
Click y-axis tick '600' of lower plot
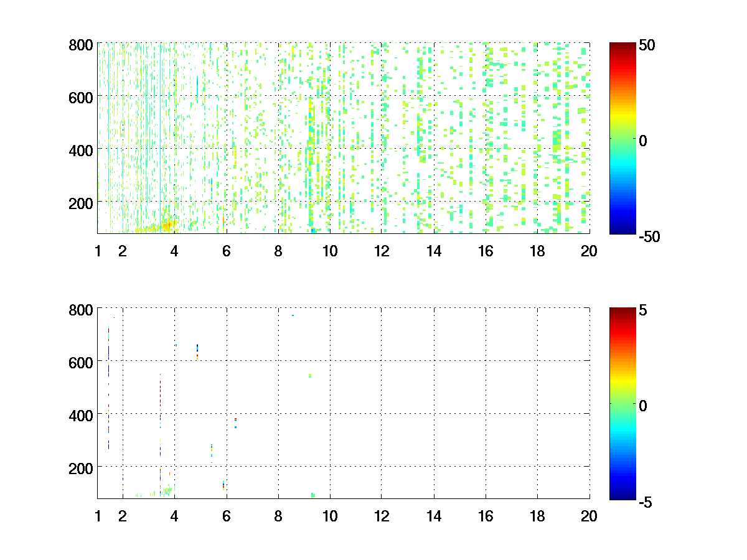coord(82,362)
